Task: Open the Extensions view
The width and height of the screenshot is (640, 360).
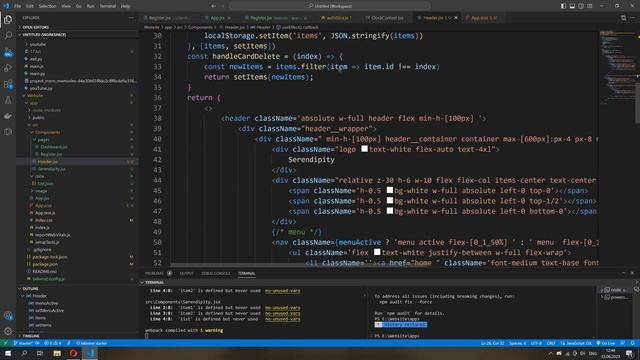Action: 8,84
